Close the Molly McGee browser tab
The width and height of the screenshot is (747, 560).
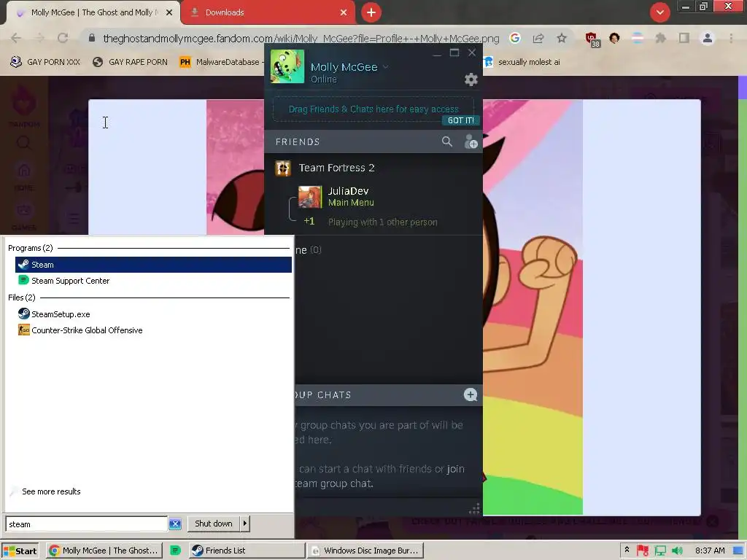(x=169, y=13)
